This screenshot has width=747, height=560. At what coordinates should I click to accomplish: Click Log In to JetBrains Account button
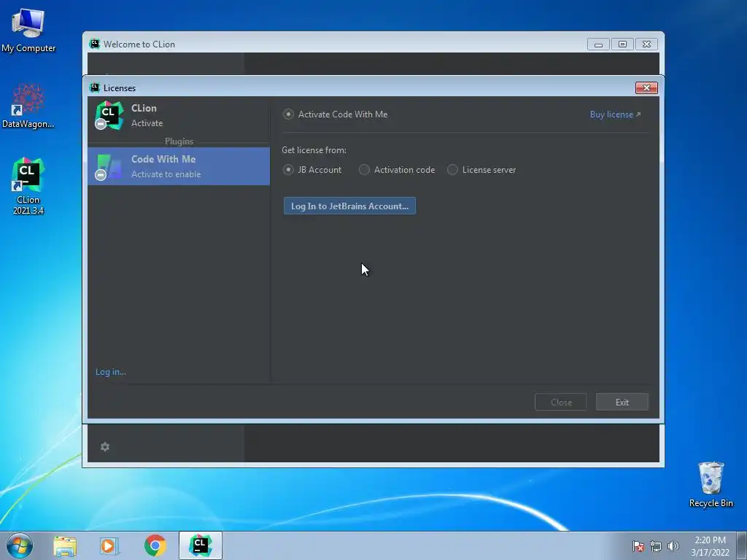tap(349, 206)
